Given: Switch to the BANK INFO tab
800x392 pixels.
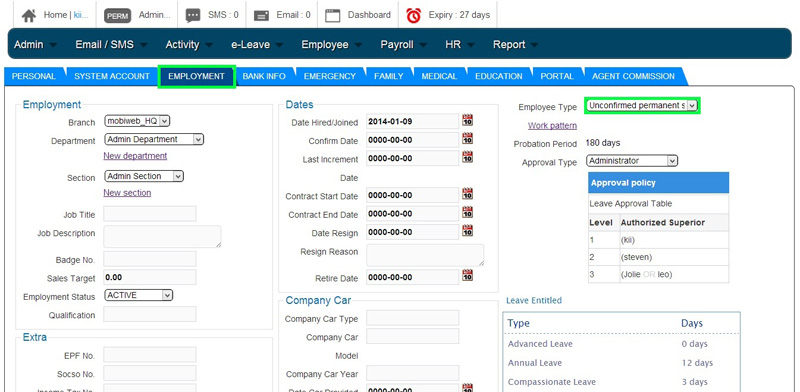Looking at the screenshot, I should pos(264,76).
